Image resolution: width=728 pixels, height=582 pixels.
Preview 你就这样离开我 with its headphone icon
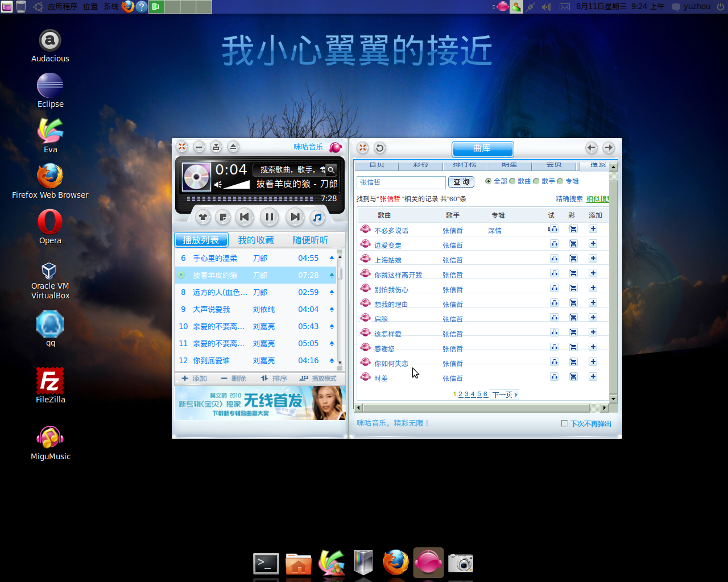(x=554, y=273)
